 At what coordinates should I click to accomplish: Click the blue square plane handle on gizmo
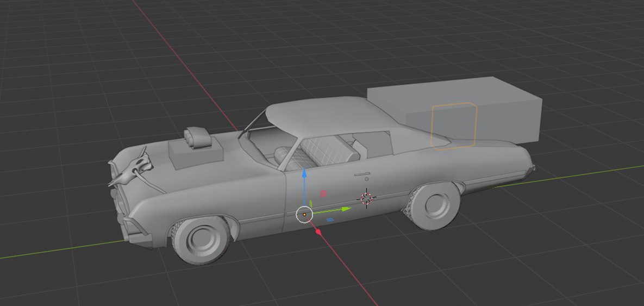tap(330, 220)
